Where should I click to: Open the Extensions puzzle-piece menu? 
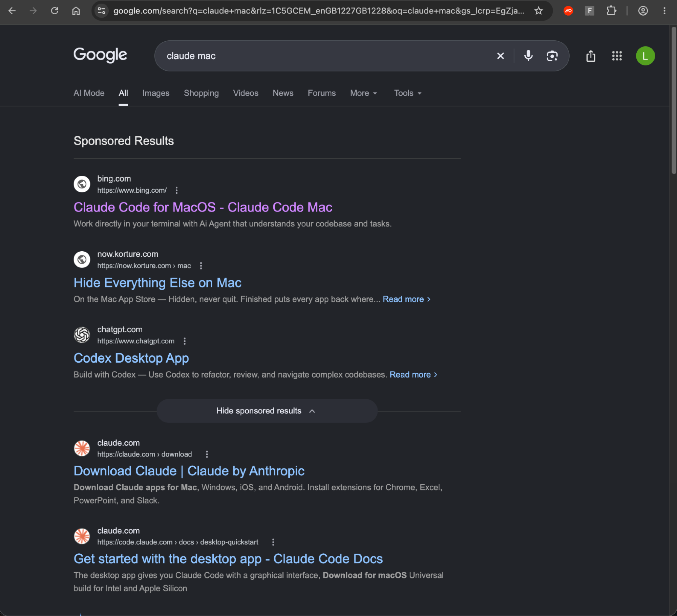tap(611, 11)
